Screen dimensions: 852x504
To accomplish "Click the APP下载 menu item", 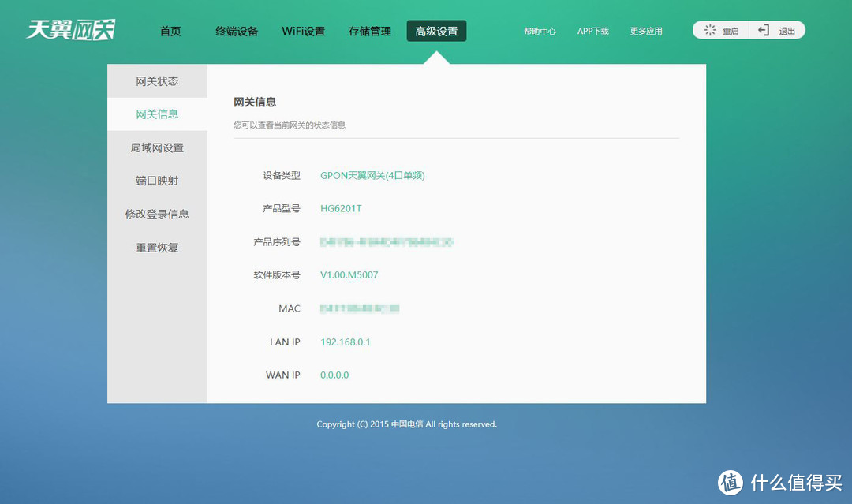I will pos(592,31).
